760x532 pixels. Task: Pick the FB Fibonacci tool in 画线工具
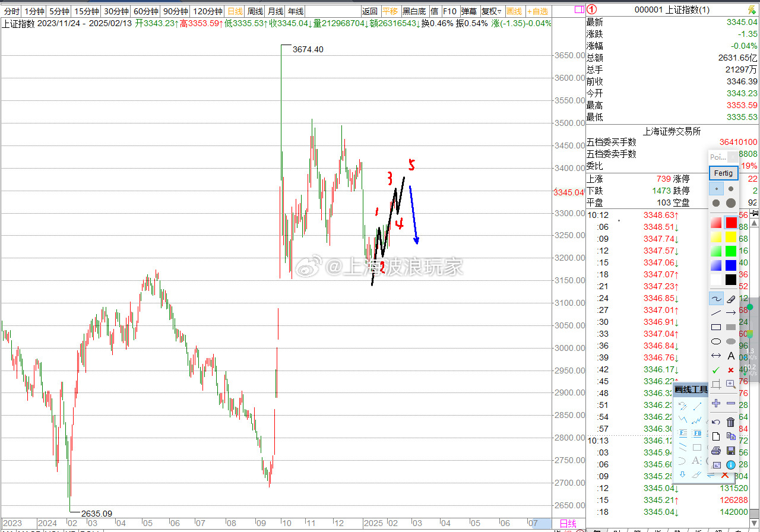click(x=698, y=433)
